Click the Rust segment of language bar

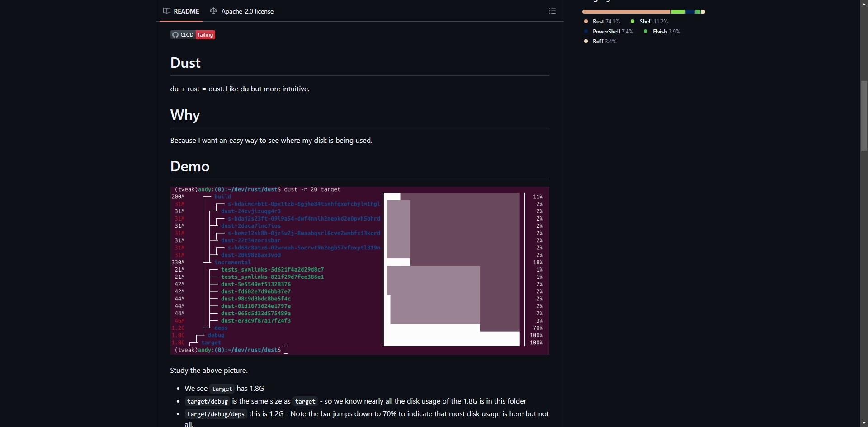[627, 12]
